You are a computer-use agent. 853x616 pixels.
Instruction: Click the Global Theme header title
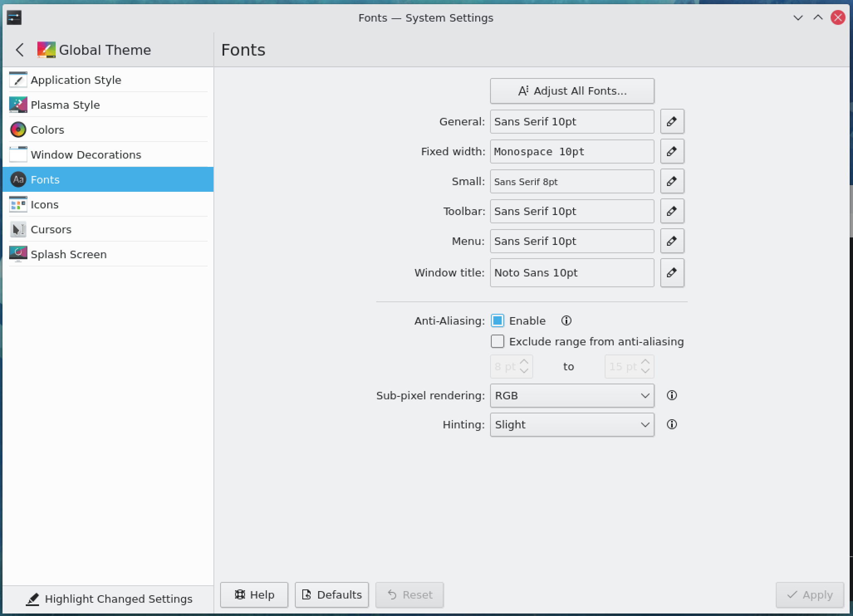click(x=105, y=50)
